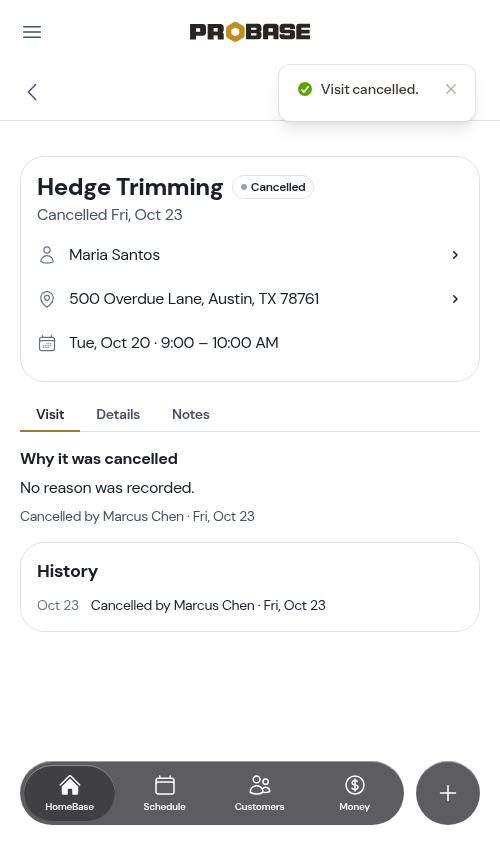
Task: Click the green success checkmark icon
Action: pyautogui.click(x=305, y=89)
